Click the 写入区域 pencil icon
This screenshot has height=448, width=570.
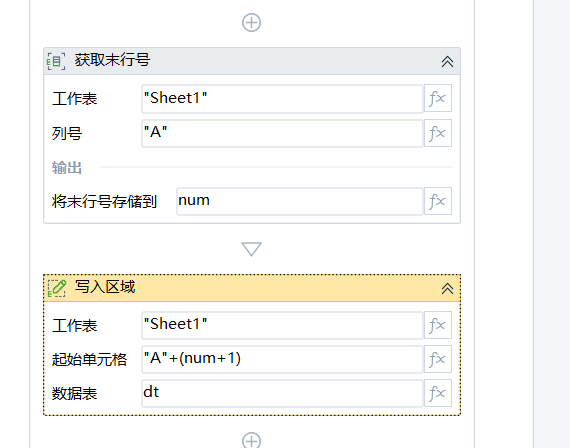[57, 288]
